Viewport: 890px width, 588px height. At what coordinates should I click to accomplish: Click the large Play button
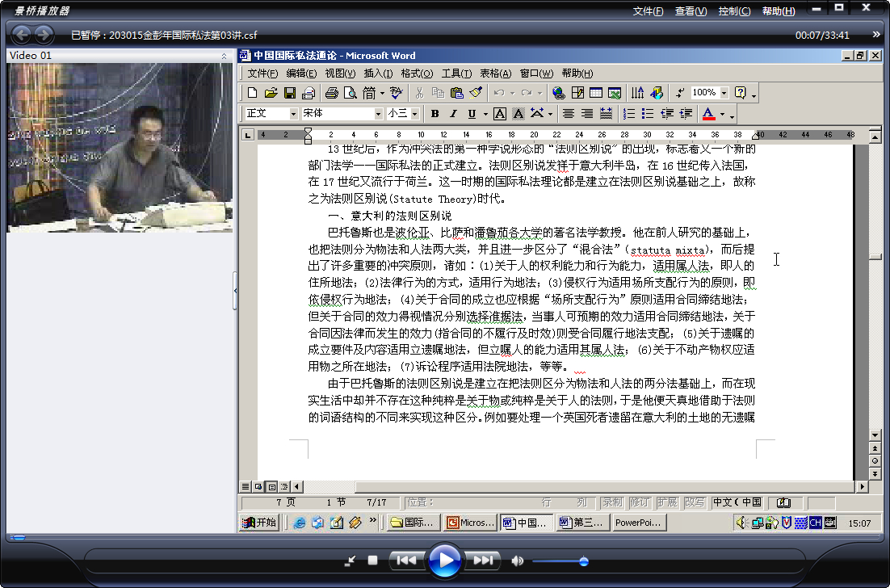tap(444, 561)
